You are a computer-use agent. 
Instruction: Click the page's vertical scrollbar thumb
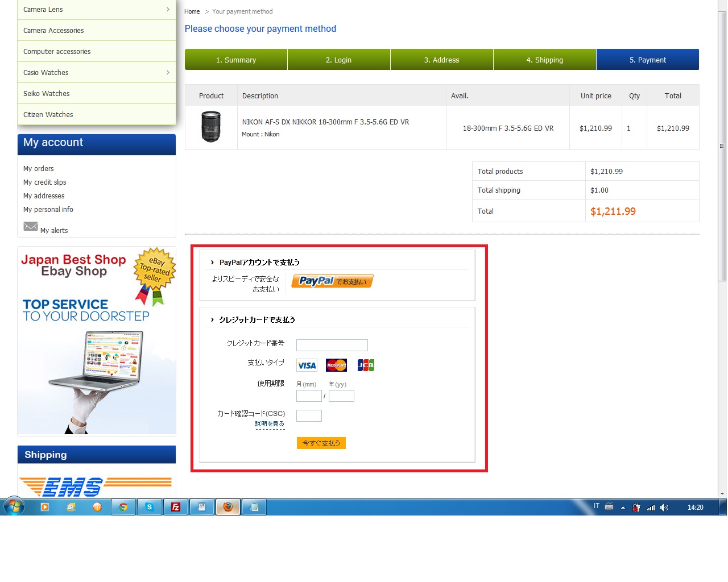722,146
